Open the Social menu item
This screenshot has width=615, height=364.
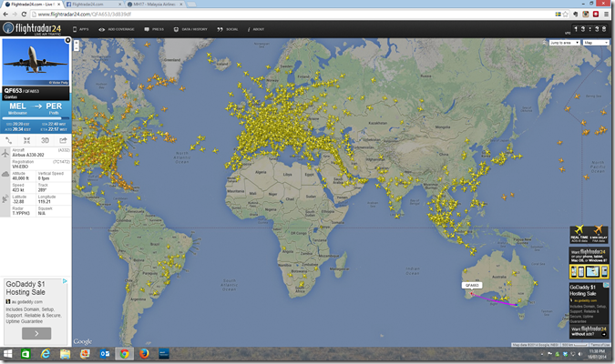[x=228, y=29]
